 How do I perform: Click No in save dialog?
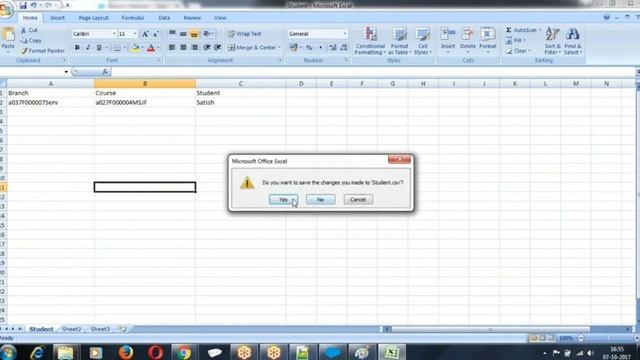tap(320, 200)
